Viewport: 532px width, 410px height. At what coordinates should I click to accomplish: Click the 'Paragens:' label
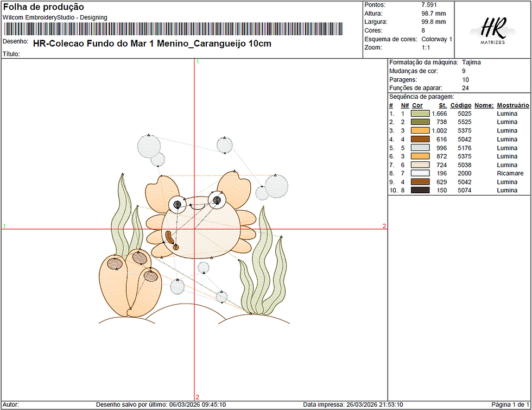(403, 80)
